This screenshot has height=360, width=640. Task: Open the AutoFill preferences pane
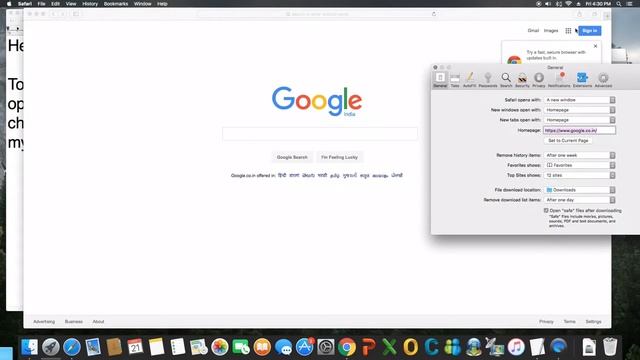point(469,80)
